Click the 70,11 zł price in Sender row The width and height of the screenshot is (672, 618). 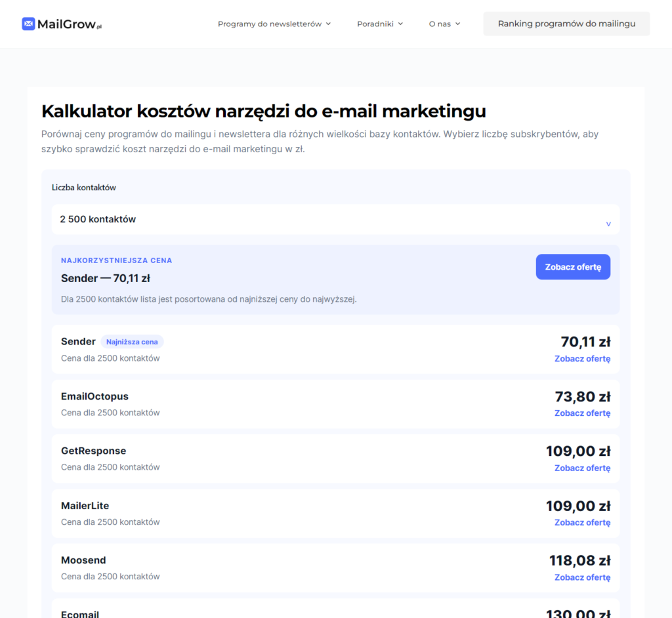click(585, 342)
